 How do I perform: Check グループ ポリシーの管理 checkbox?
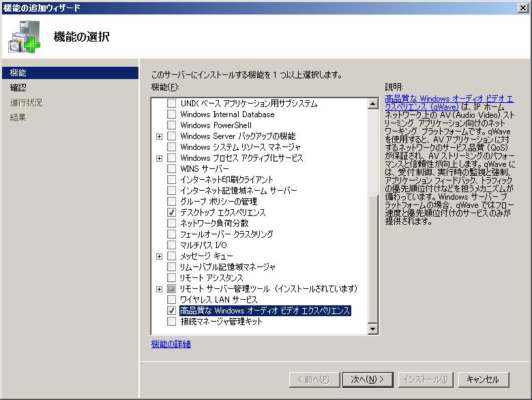point(172,201)
